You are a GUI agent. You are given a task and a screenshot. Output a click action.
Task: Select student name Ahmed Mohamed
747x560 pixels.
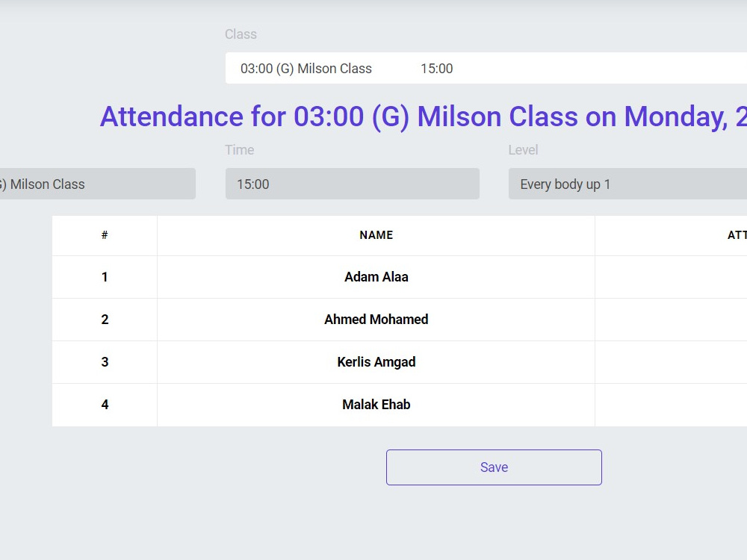tap(376, 320)
